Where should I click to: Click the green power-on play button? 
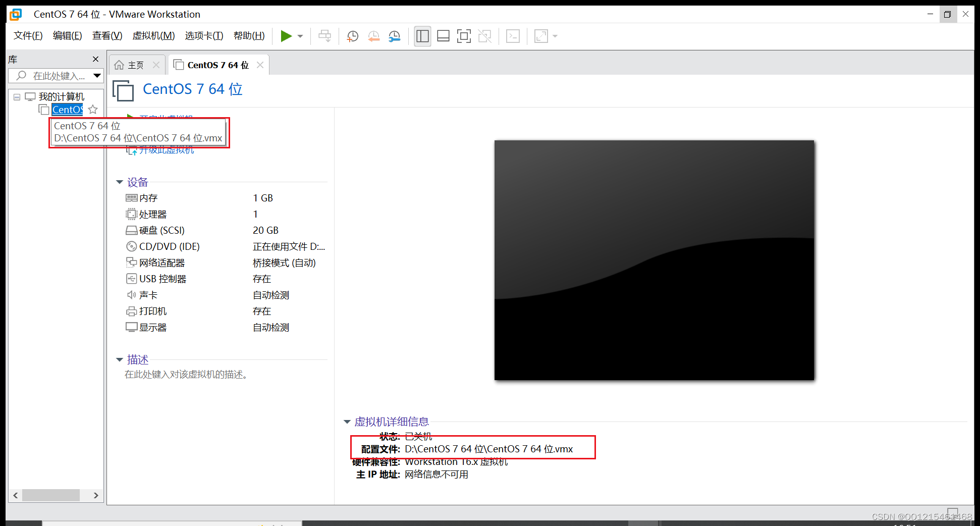click(x=286, y=36)
